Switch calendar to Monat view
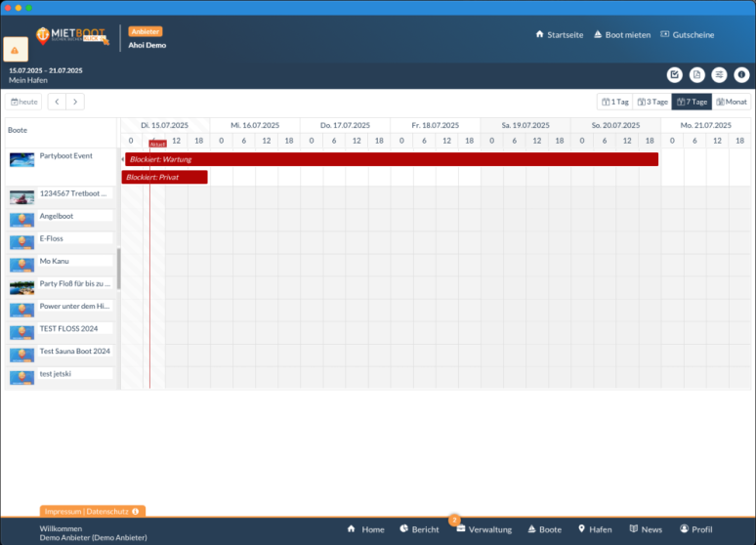Image resolution: width=756 pixels, height=545 pixels. tap(732, 102)
